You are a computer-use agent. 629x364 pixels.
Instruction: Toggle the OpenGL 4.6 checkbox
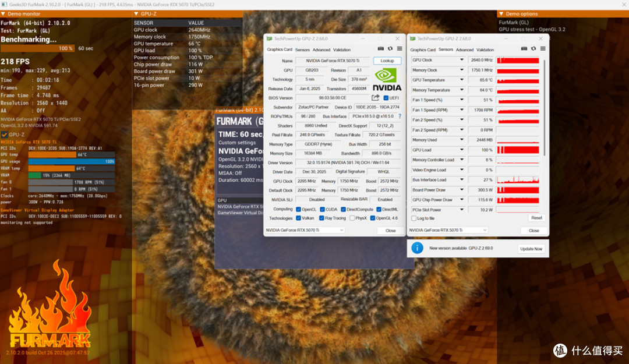373,218
